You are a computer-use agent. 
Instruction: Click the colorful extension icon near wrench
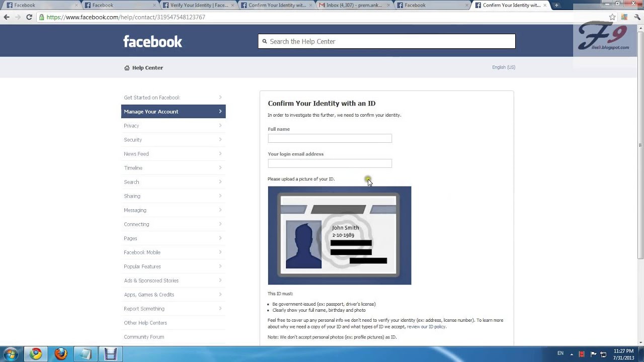coord(624,17)
